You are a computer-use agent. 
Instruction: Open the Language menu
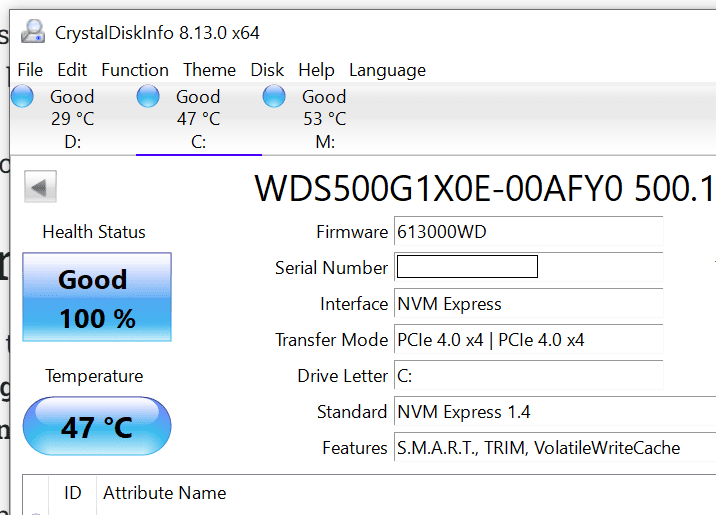point(387,70)
